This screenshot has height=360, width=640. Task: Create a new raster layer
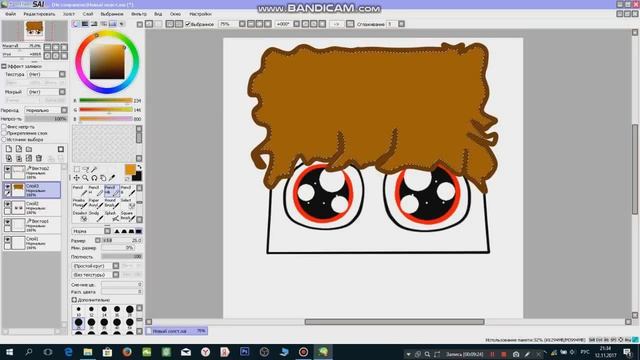coord(9,149)
